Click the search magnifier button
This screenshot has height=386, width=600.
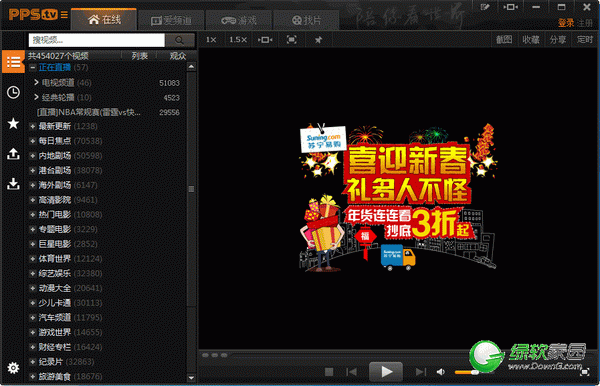(x=179, y=40)
